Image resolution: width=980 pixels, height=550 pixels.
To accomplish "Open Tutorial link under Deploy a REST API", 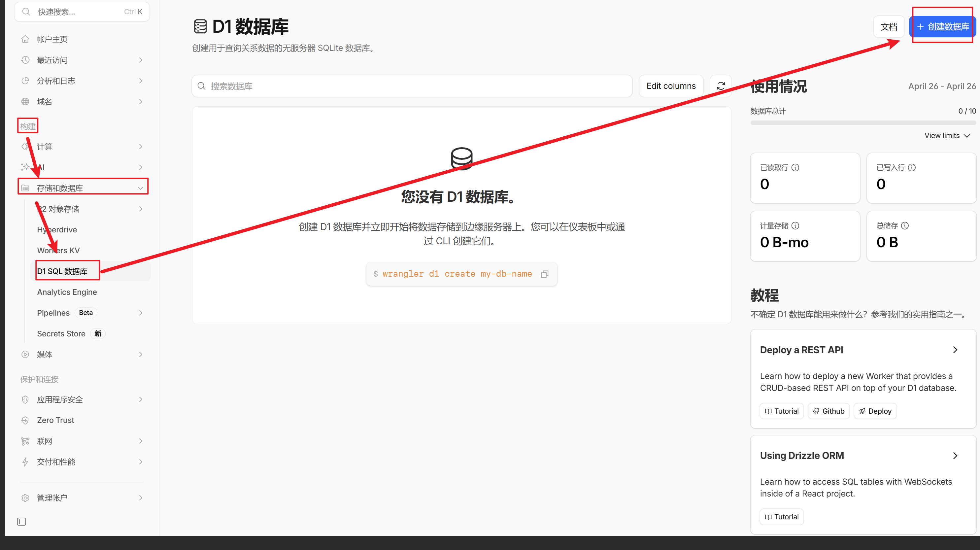I will pos(781,411).
